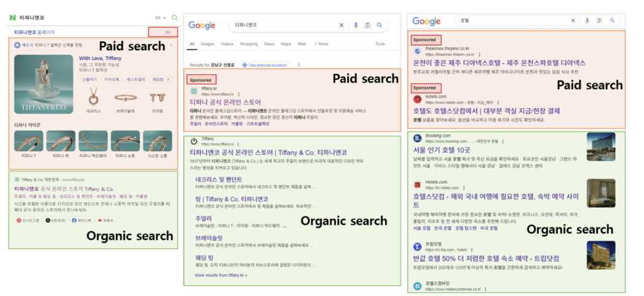Screen dimensions: 644x296
Task: Open the options dots beside sponsored tiffany.kr URL
Action: 238,94
